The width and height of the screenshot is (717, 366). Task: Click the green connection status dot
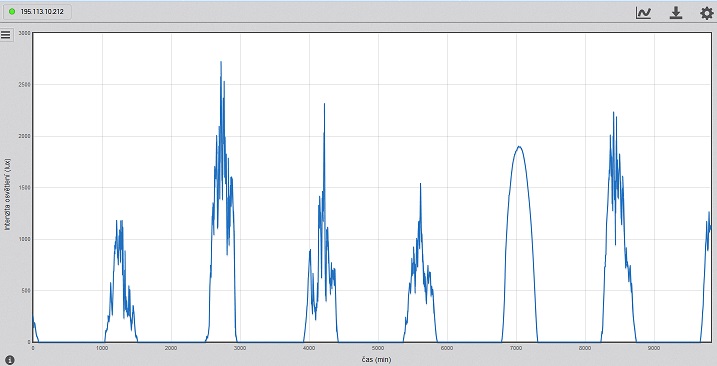[12, 11]
